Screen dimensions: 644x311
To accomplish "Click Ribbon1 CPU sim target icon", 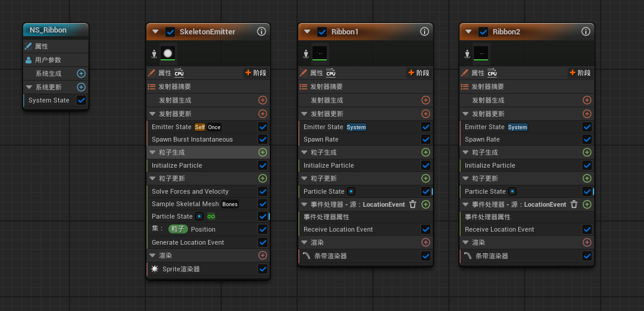I will [331, 73].
